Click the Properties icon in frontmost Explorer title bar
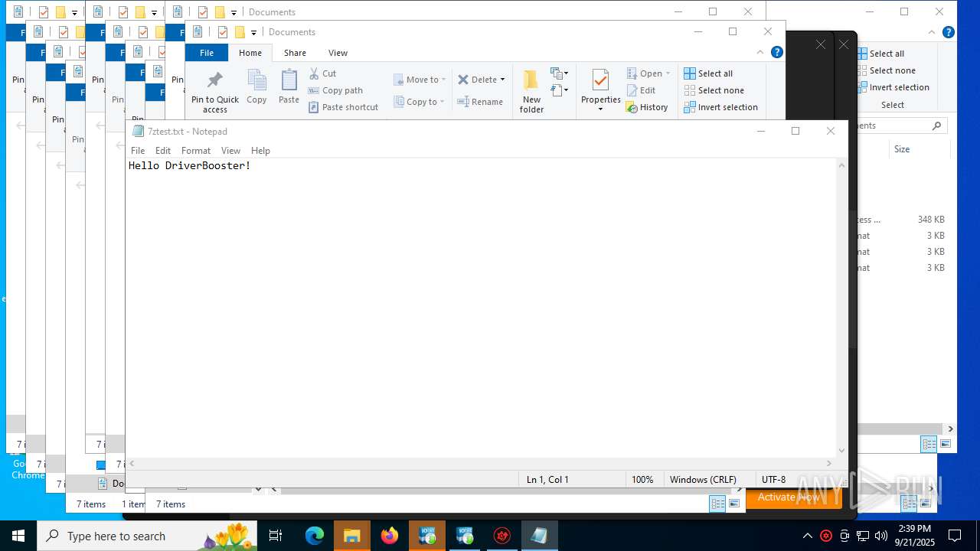980x551 pixels. point(222,32)
